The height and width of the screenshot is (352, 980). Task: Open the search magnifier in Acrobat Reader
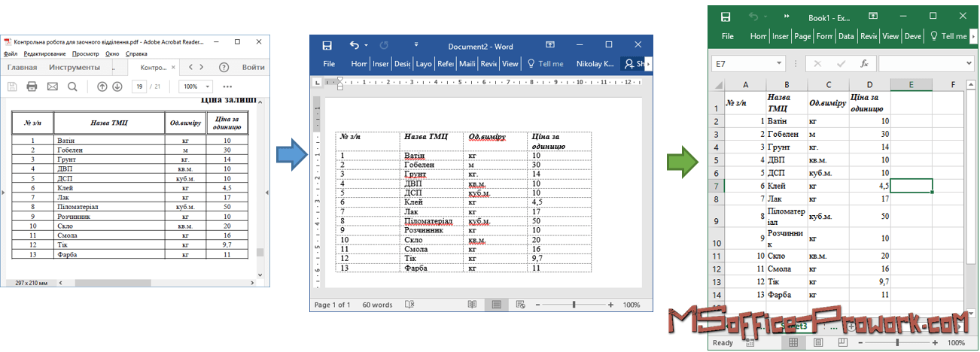point(72,86)
